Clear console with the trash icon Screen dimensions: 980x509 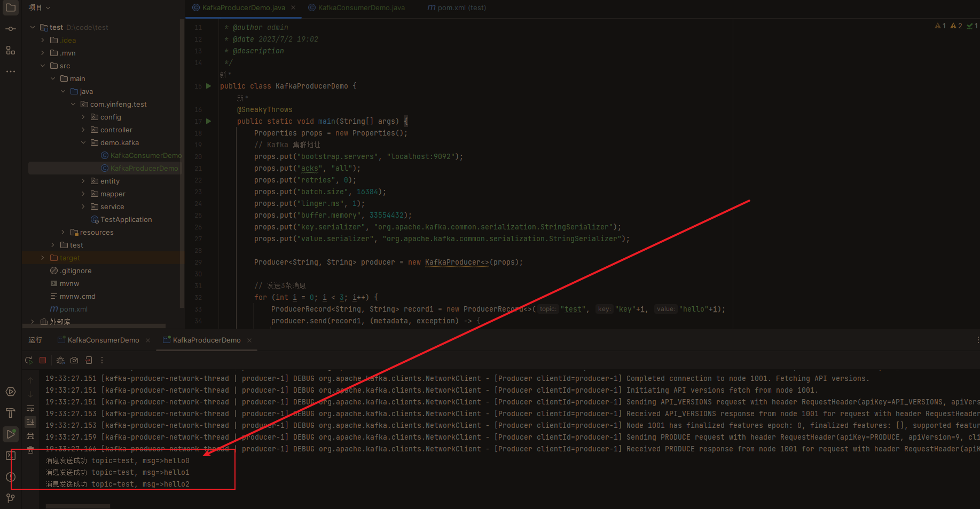pos(30,450)
